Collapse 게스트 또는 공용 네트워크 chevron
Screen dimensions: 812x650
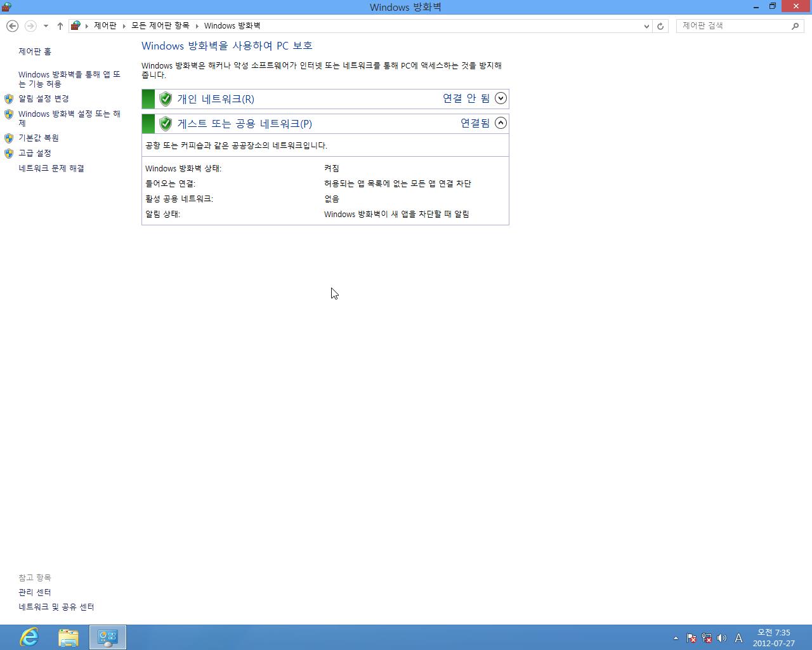pos(501,123)
